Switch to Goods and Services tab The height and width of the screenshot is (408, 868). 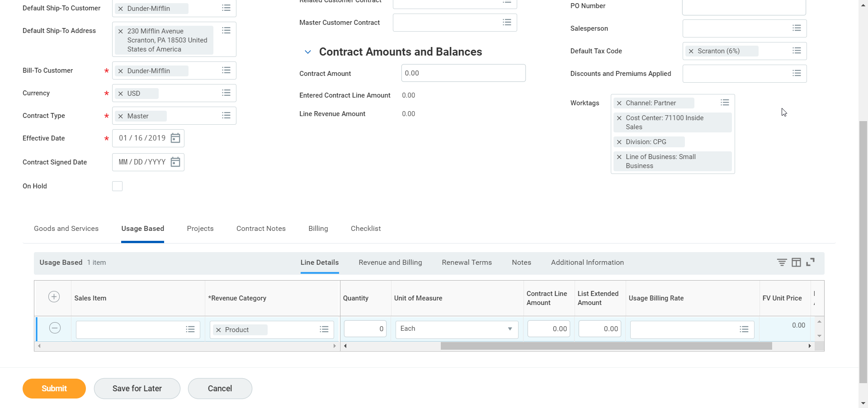pyautogui.click(x=66, y=229)
